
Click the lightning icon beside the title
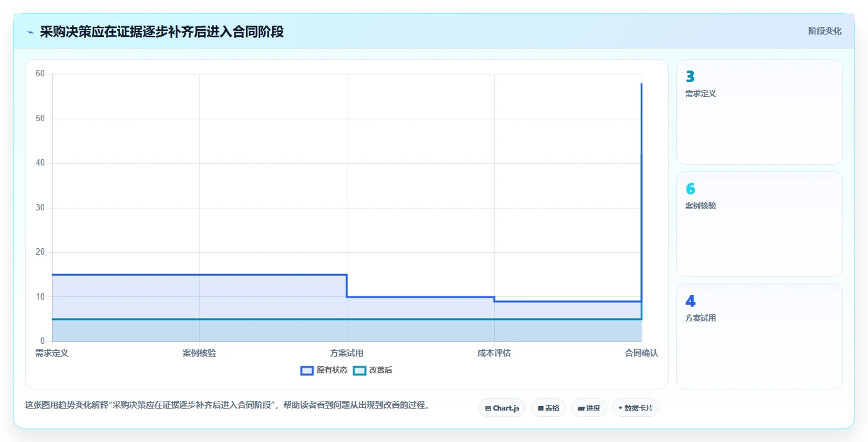point(30,32)
